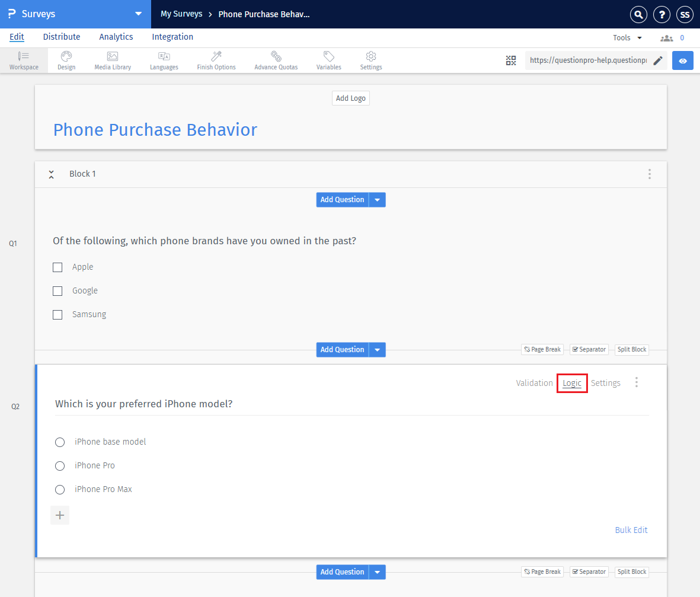Check the Samsung option in Q1
The width and height of the screenshot is (700, 597).
tap(57, 314)
